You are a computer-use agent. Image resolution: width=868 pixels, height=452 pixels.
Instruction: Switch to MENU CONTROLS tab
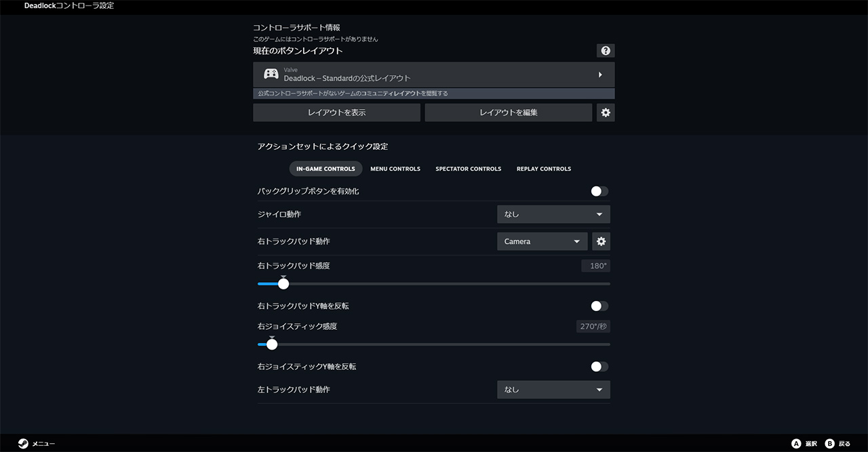click(395, 169)
